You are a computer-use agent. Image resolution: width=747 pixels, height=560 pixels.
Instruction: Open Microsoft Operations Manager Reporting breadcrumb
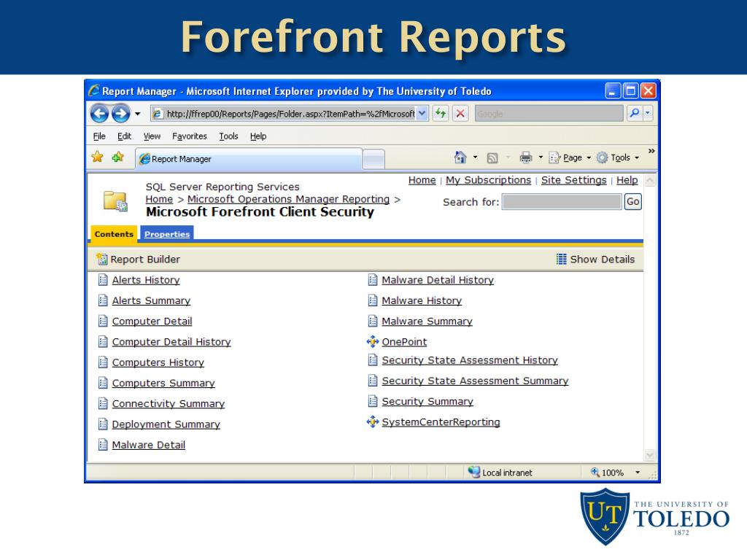[288, 199]
